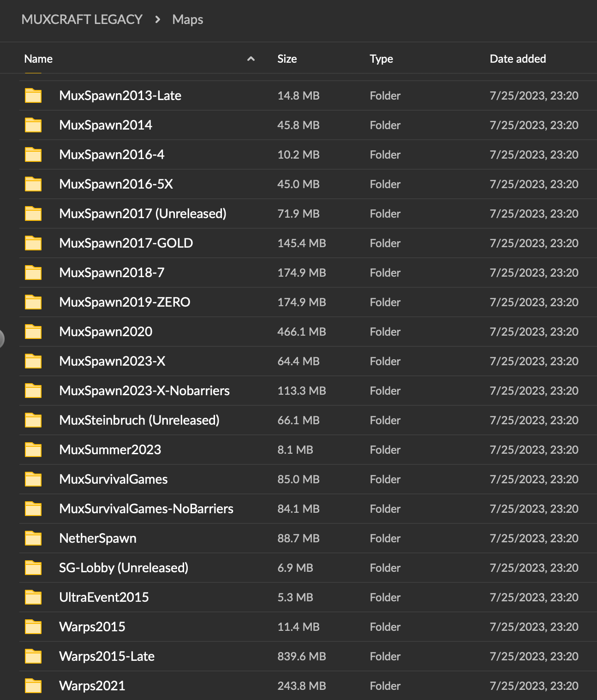Click the Warps2021 folder icon
Image resolution: width=597 pixels, height=700 pixels.
(x=33, y=686)
